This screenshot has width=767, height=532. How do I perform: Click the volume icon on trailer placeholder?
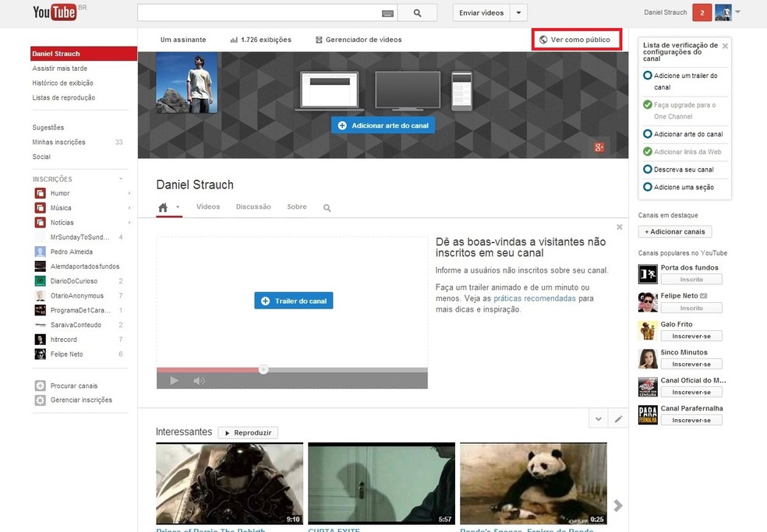coord(199,380)
